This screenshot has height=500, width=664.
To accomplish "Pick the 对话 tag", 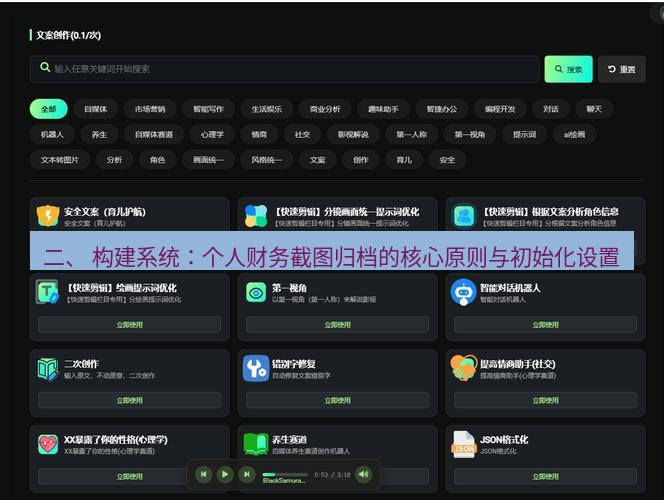I will tap(551, 109).
